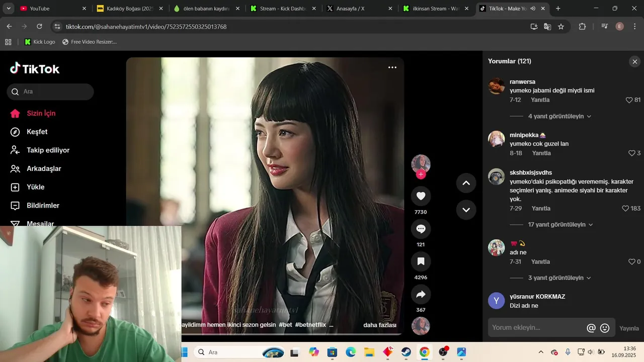Bookmark this page with star icon
The width and height of the screenshot is (644, 362).
pyautogui.click(x=561, y=27)
